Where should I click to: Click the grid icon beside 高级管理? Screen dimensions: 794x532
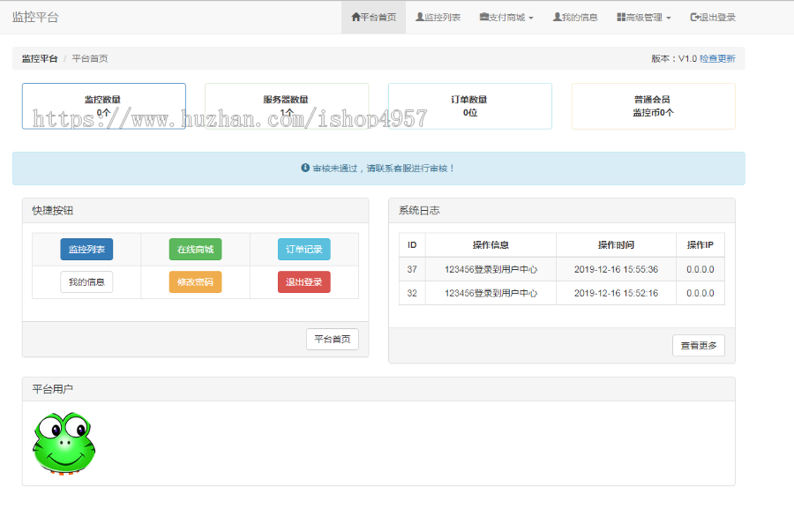[621, 17]
